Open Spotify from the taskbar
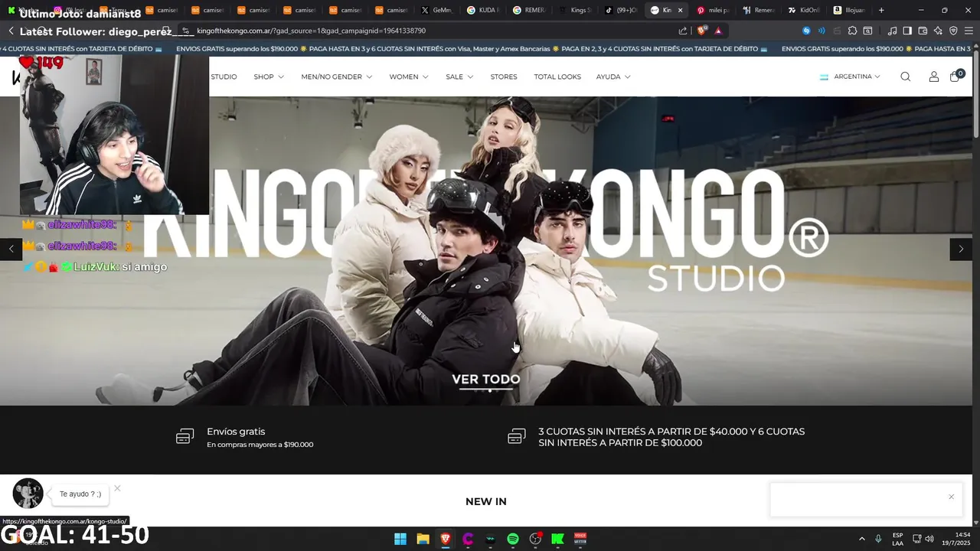Screen dimensions: 980x551 pyautogui.click(x=513, y=539)
